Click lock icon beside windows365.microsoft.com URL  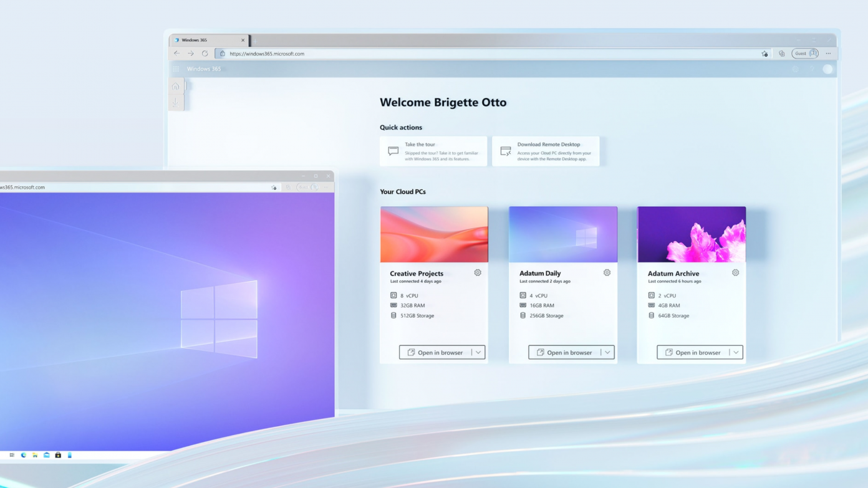[x=223, y=54]
